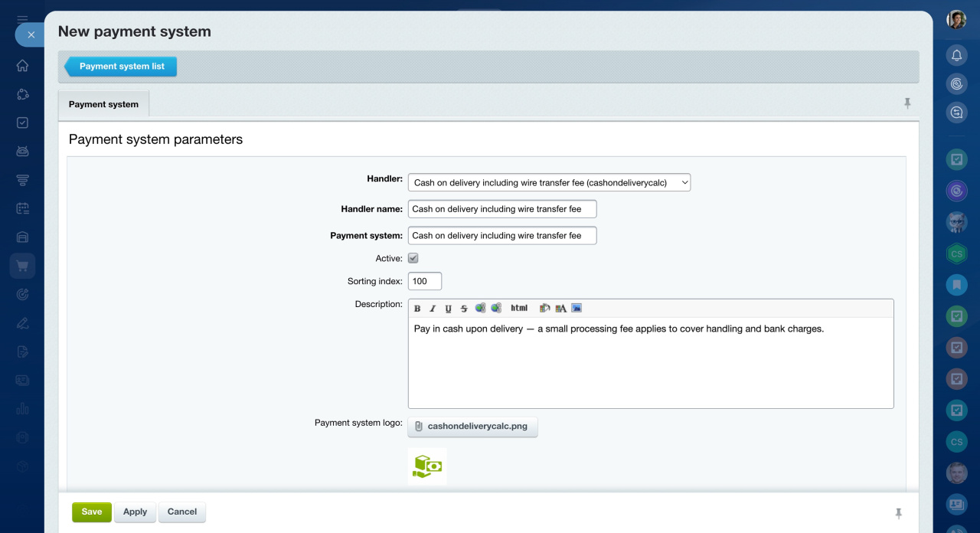The image size is (980, 533).
Task: Switch editor to html mode
Action: (x=519, y=308)
